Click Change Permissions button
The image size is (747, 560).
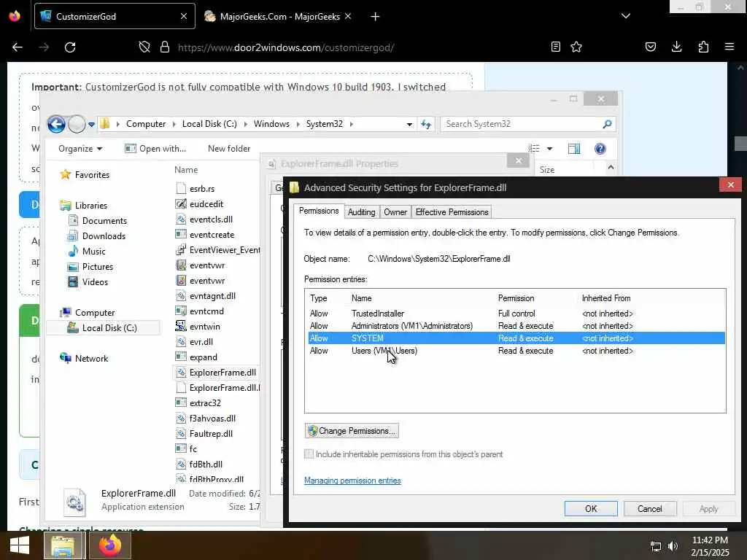click(352, 430)
